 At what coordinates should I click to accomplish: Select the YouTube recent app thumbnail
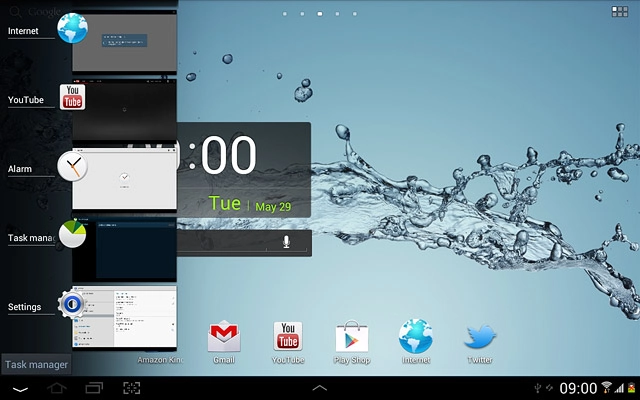tap(124, 110)
